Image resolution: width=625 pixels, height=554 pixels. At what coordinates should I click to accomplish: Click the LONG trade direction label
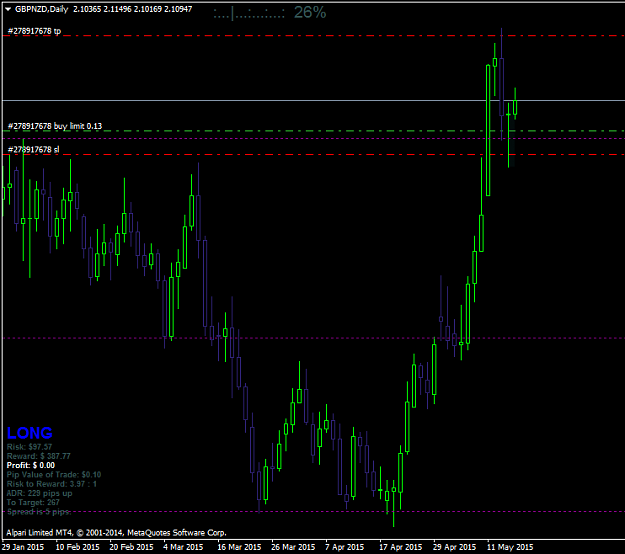tap(29, 433)
